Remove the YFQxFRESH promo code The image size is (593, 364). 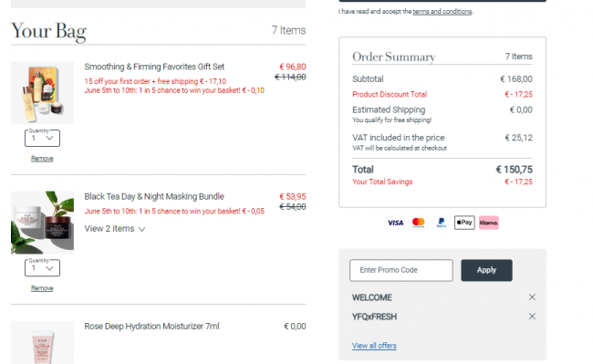click(532, 316)
